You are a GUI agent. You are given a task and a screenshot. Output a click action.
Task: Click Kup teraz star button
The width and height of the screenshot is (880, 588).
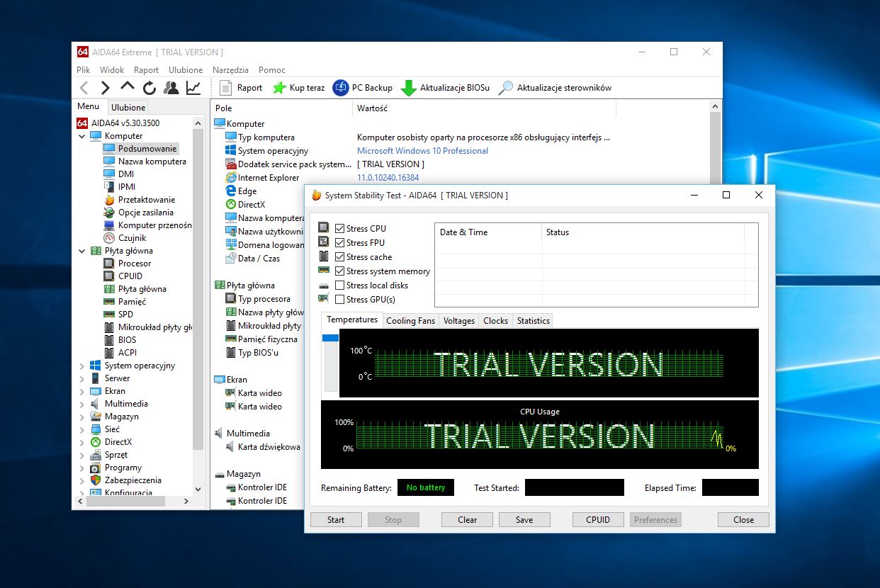point(298,88)
